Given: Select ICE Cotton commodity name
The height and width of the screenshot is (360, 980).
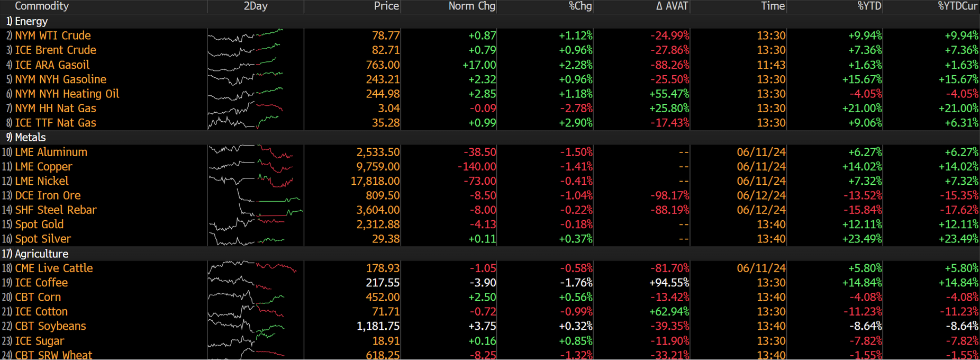Looking at the screenshot, I should pos(41,311).
